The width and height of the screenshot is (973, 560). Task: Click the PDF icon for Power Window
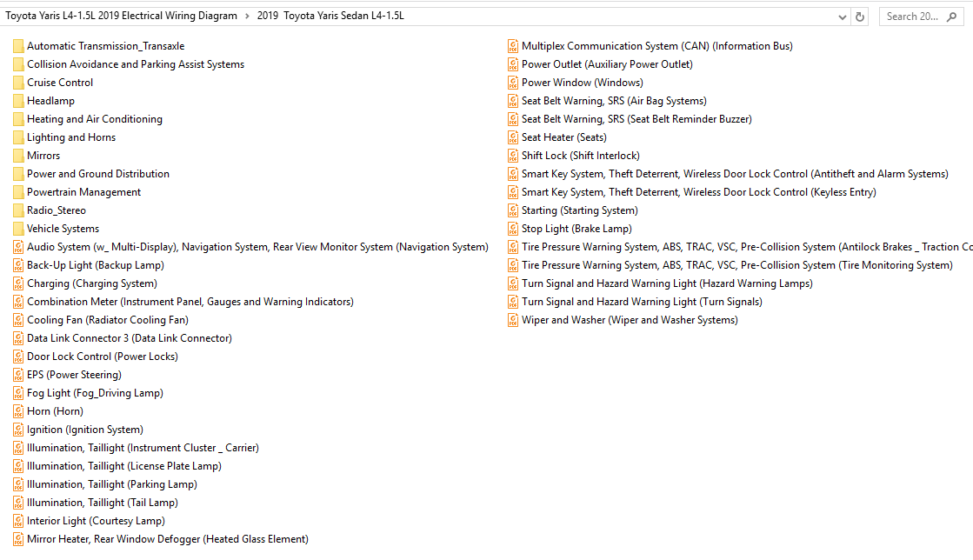513,83
